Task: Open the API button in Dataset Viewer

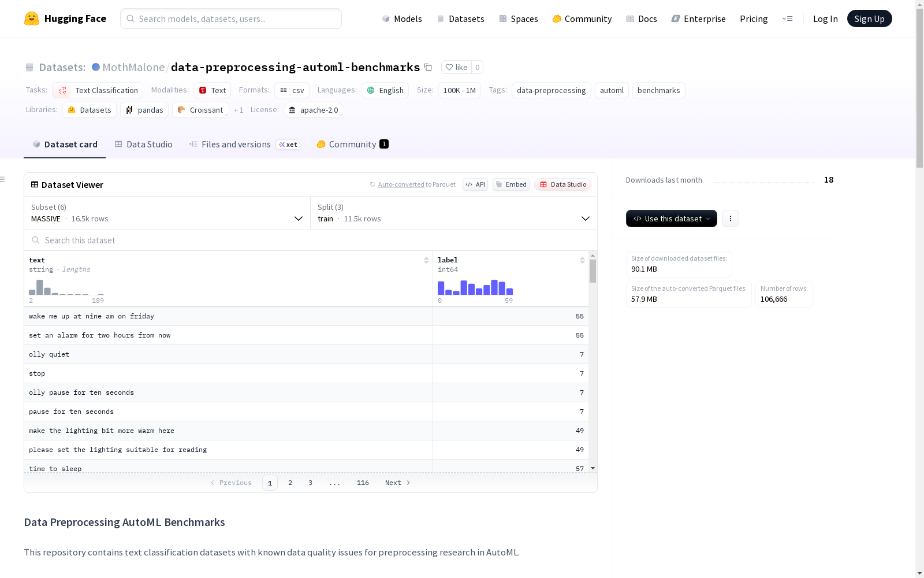Action: coord(475,184)
